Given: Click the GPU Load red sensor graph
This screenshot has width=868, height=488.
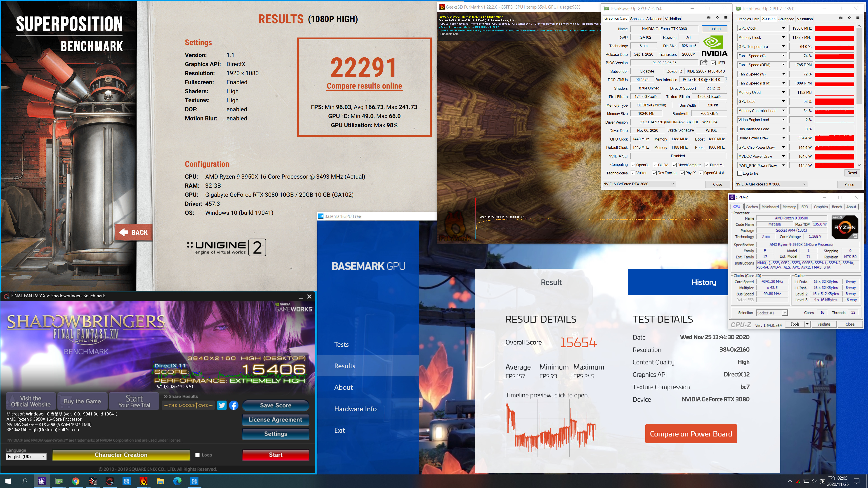Looking at the screenshot, I should [834, 101].
